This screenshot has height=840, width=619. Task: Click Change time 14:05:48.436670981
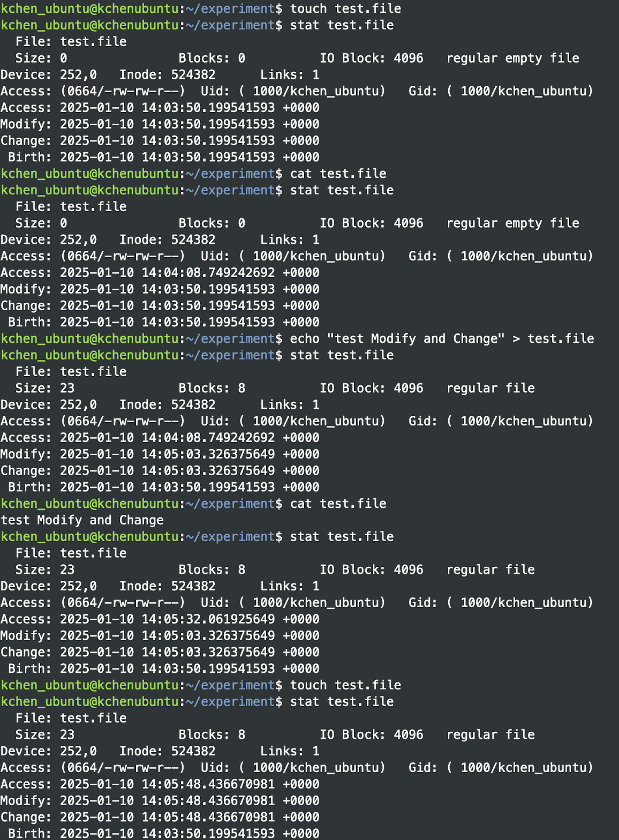(x=208, y=817)
